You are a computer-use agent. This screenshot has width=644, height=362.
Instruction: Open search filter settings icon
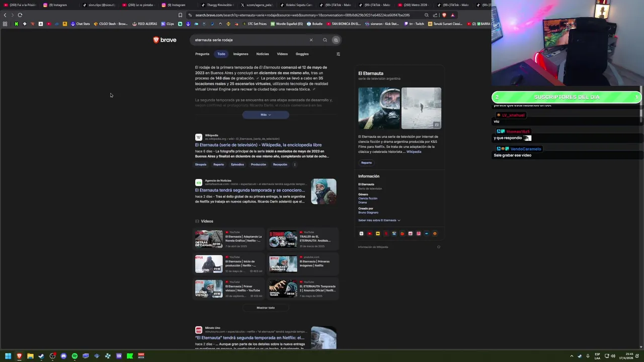click(338, 54)
